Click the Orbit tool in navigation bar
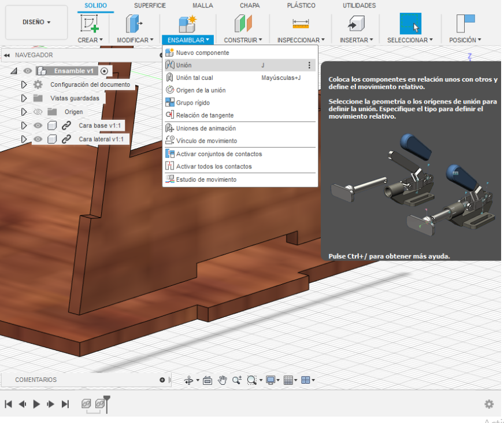Viewport: 504px width, 423px height. coord(188,380)
